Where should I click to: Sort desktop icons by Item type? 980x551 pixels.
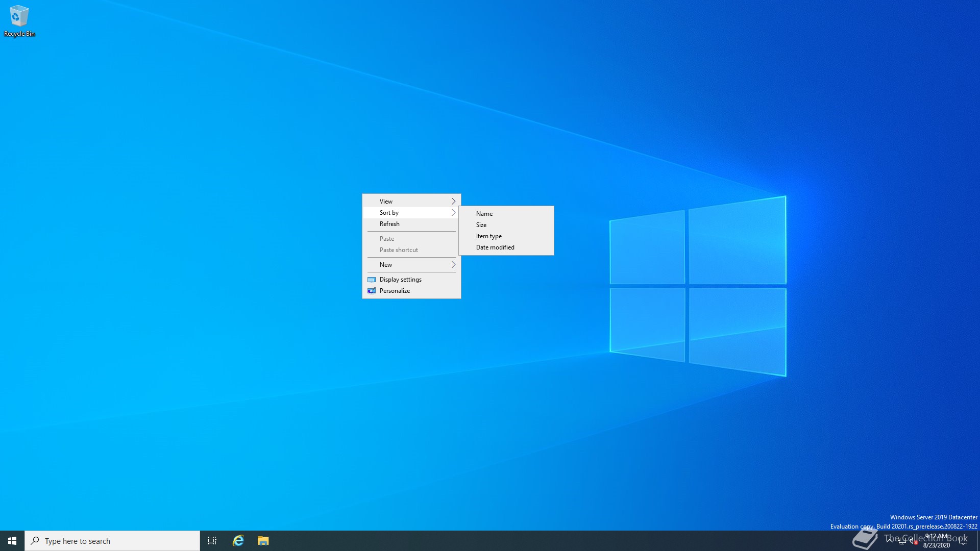(x=506, y=236)
